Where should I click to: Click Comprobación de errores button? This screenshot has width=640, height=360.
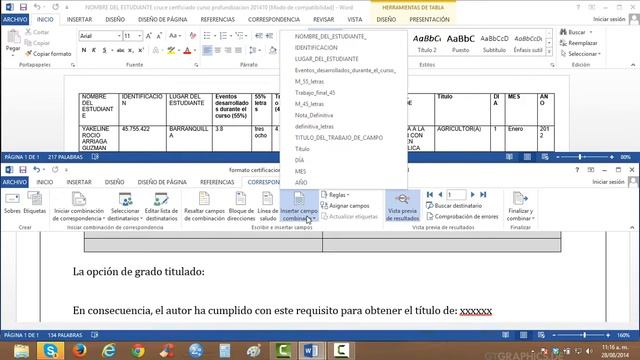click(462, 217)
